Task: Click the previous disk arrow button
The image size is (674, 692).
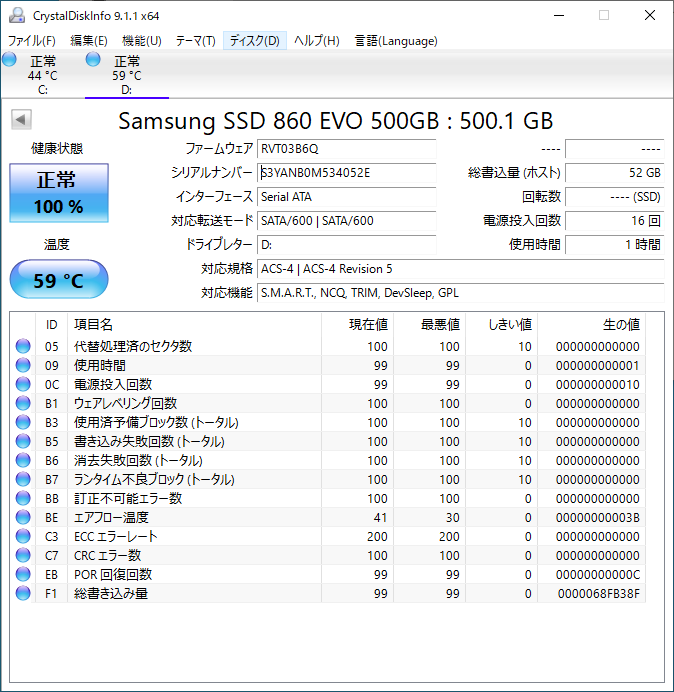Action: point(21,119)
